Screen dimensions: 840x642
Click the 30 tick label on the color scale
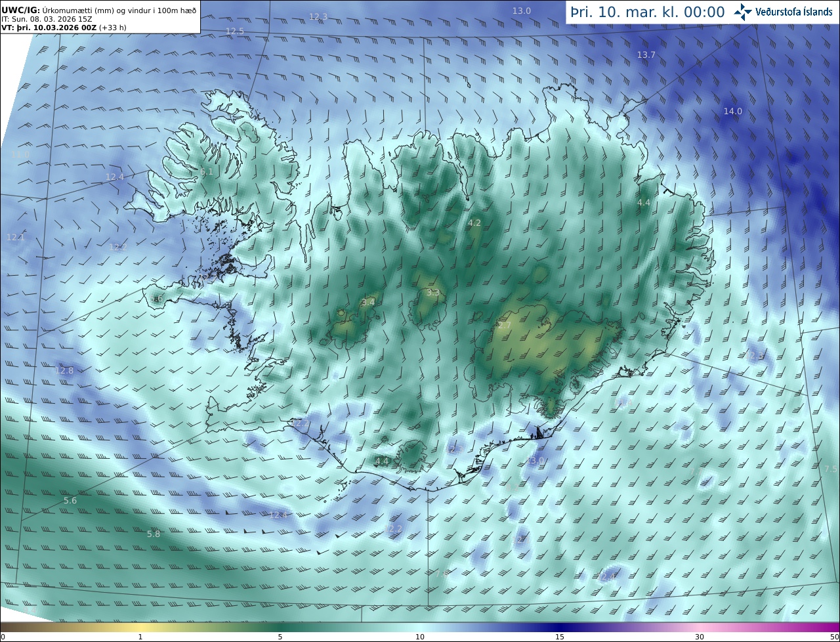[x=700, y=637]
